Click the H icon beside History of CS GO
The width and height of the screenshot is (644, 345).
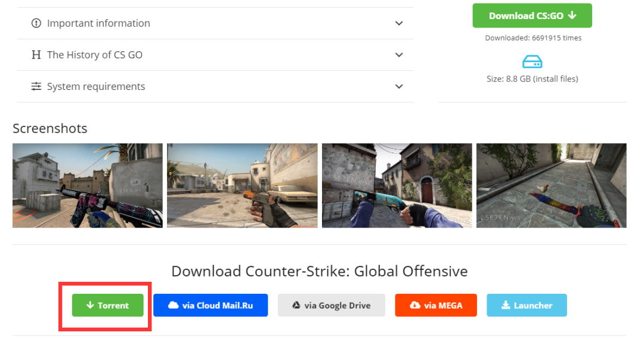click(36, 54)
